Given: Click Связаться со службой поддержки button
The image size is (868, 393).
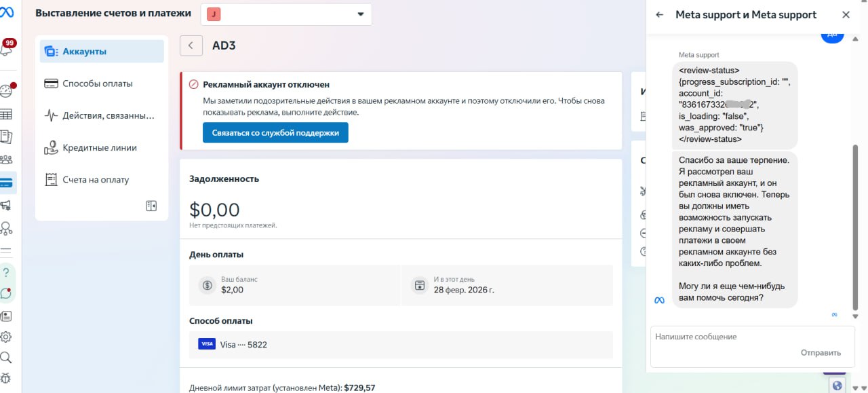Looking at the screenshot, I should (275, 133).
